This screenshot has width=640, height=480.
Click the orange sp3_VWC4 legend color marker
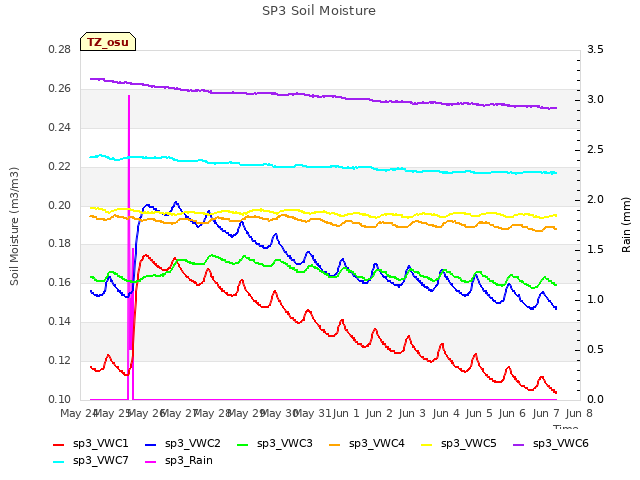(335, 444)
